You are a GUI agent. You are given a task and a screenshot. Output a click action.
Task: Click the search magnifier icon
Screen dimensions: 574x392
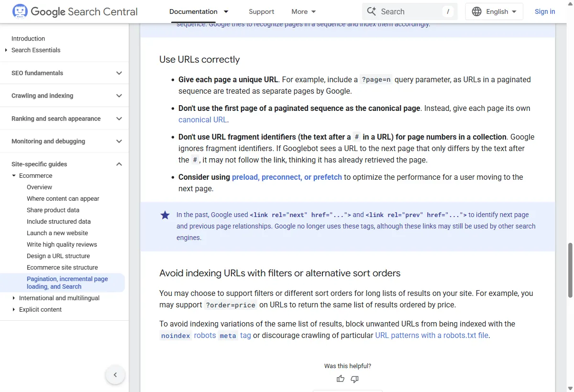coord(371,11)
